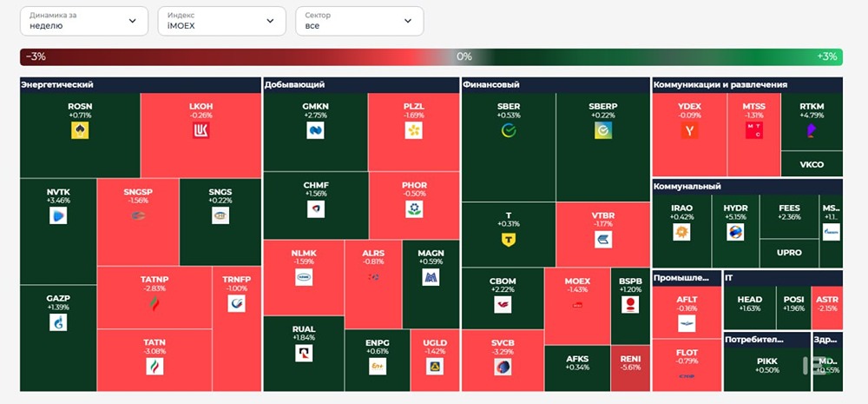Select the Финансовый sector header
This screenshot has width=868, height=404.
tap(556, 85)
